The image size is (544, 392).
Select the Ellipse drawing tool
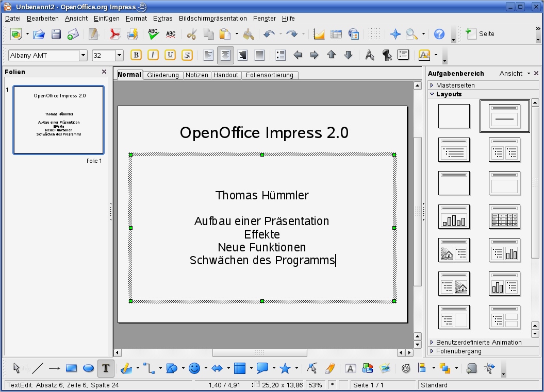click(89, 368)
